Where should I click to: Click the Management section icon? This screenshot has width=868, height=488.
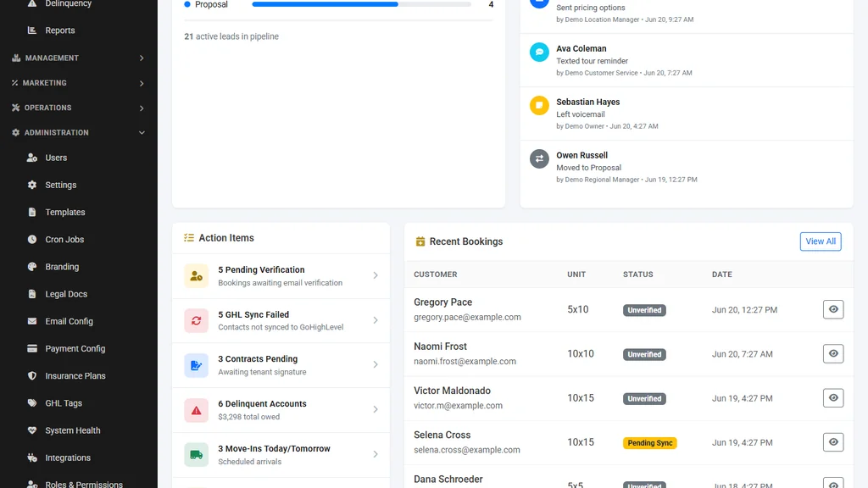[x=16, y=58]
